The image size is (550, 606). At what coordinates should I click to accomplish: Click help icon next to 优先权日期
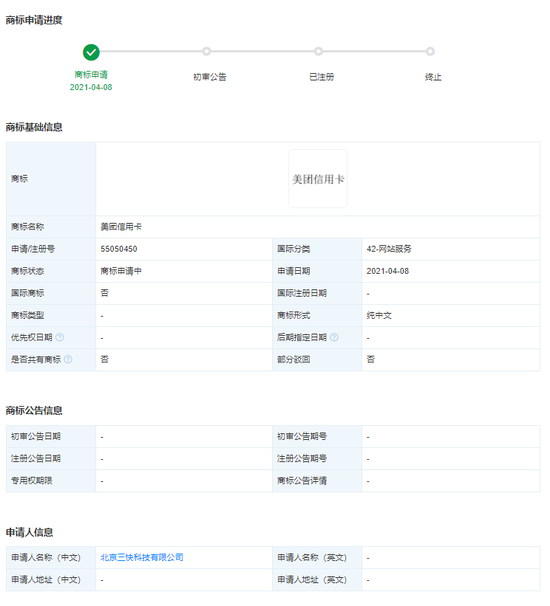coord(60,337)
